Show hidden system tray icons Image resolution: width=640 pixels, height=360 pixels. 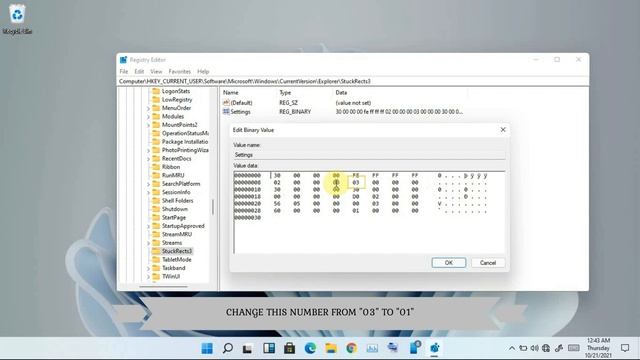pyautogui.click(x=511, y=348)
